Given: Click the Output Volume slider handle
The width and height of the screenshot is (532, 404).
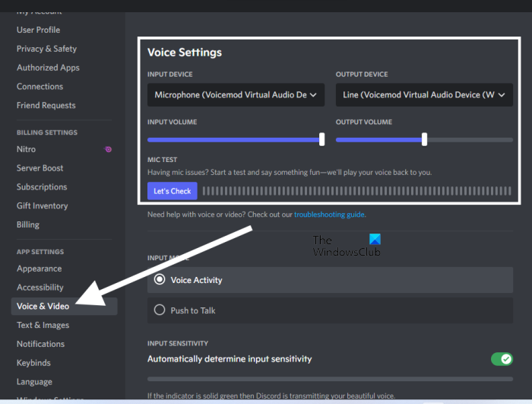Looking at the screenshot, I should [x=424, y=139].
